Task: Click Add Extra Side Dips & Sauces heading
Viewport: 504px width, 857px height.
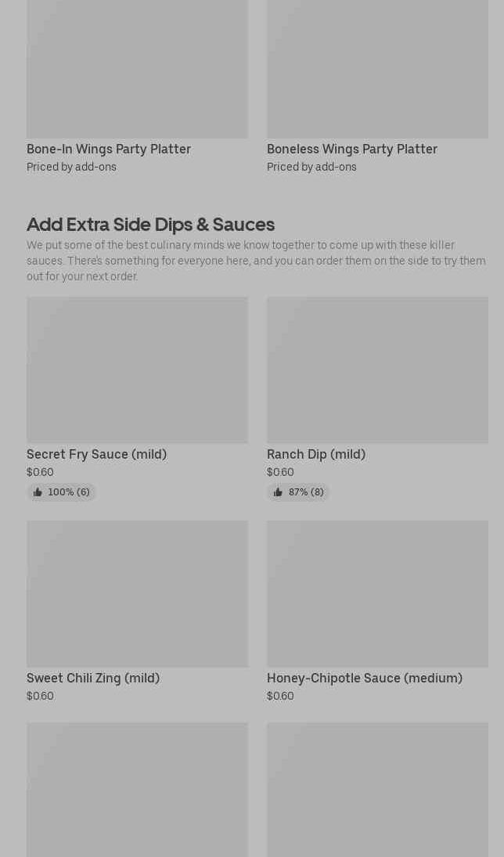Action: [150, 224]
